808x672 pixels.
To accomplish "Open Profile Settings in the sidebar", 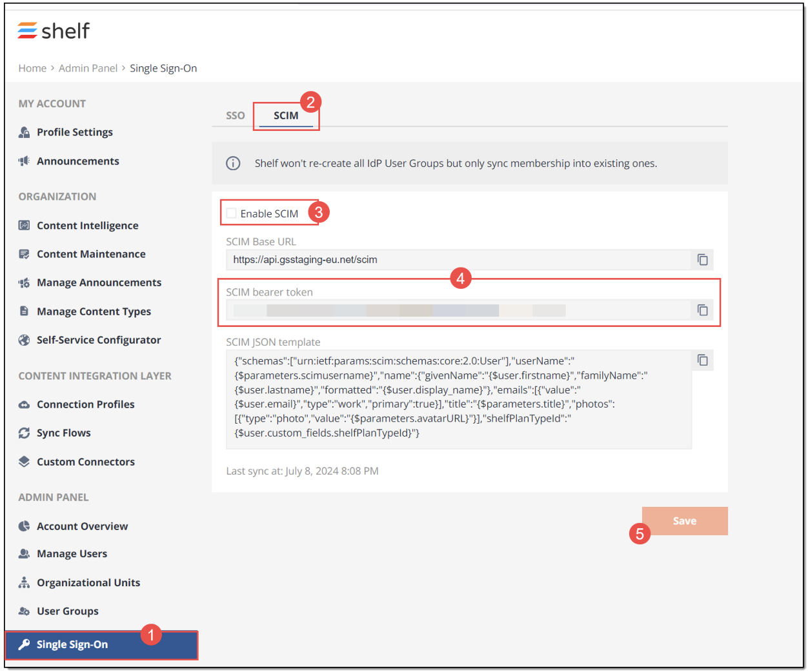I will click(x=75, y=132).
